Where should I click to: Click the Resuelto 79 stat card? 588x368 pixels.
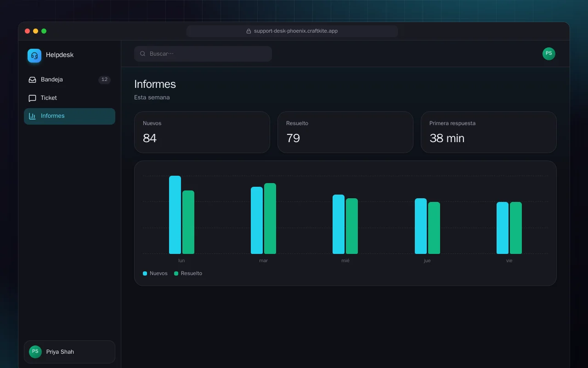pyautogui.click(x=345, y=132)
